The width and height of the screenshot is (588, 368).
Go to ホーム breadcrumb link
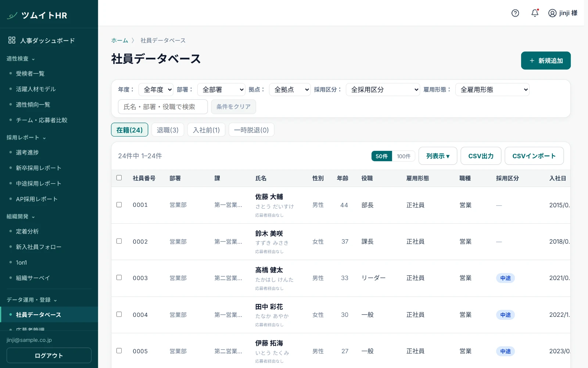click(119, 40)
